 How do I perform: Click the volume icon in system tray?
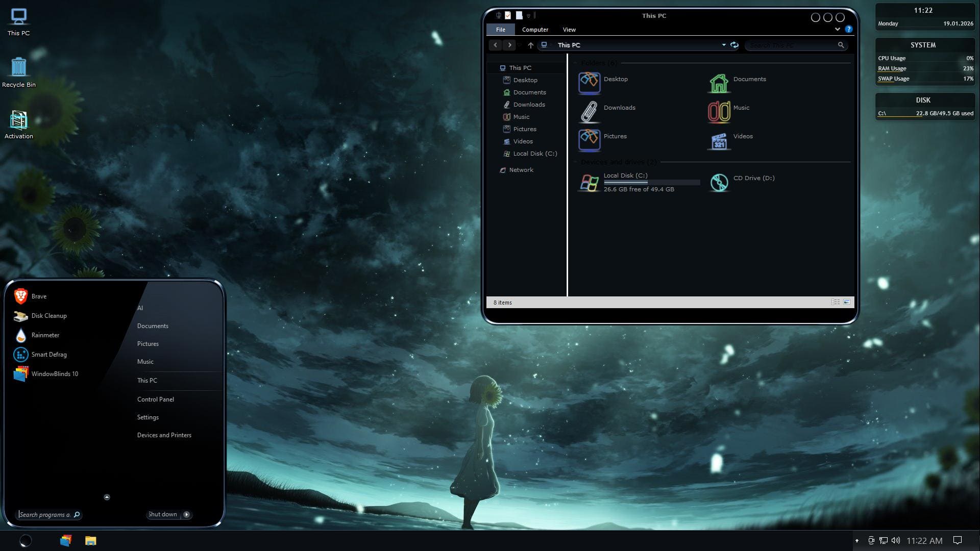(896, 541)
